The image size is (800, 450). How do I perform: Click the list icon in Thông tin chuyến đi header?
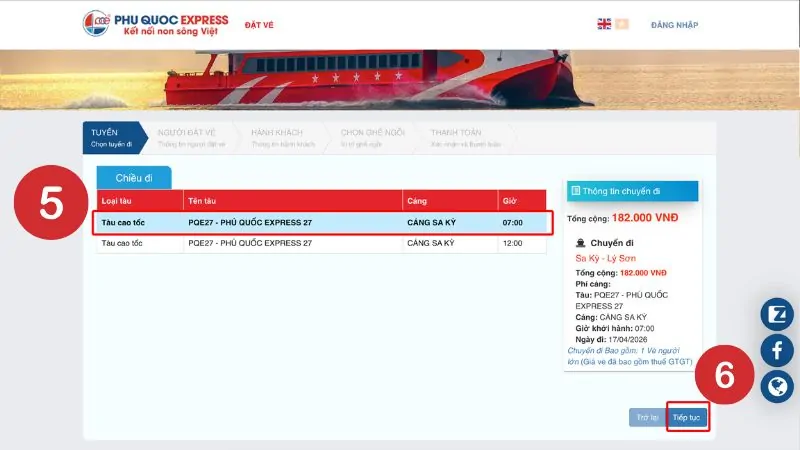click(x=576, y=191)
